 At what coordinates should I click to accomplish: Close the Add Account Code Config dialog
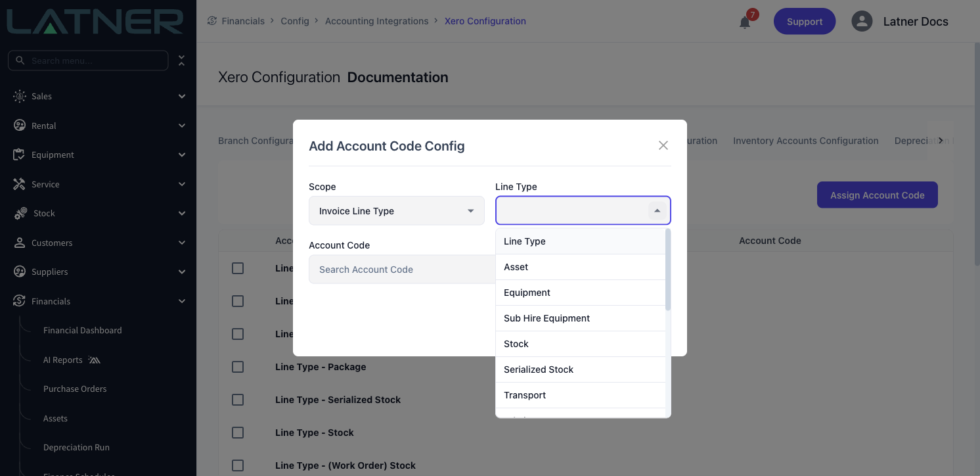[663, 145]
